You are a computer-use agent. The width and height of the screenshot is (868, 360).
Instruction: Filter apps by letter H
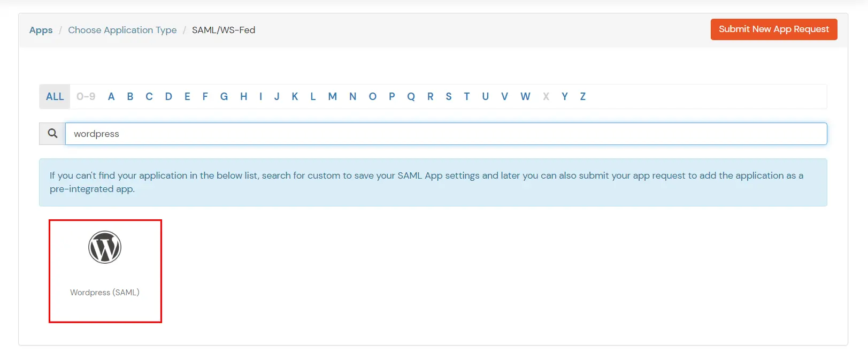click(244, 97)
